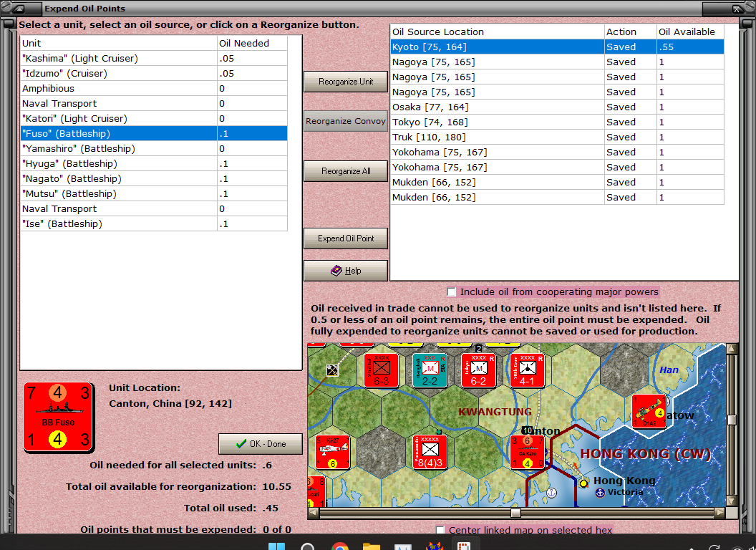
Task: Select the "Mutsu" (Battleship) row
Action: (x=154, y=193)
